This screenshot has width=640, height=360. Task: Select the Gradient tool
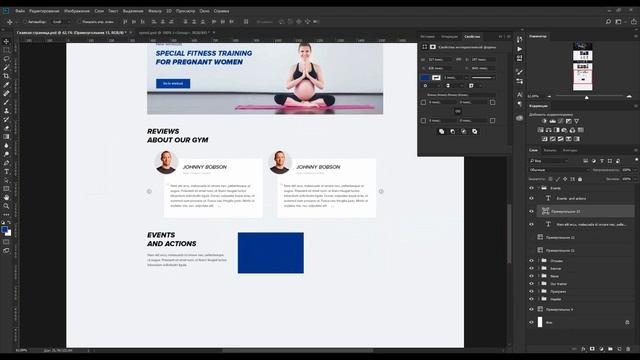coord(6,137)
